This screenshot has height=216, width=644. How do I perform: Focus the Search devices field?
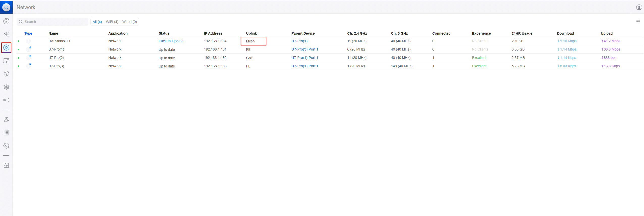click(53, 22)
